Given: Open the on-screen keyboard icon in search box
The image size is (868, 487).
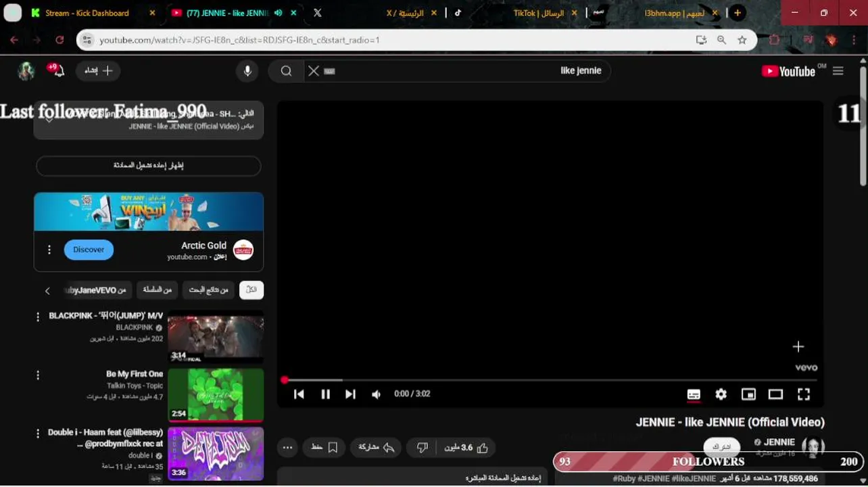Looking at the screenshot, I should pos(329,71).
